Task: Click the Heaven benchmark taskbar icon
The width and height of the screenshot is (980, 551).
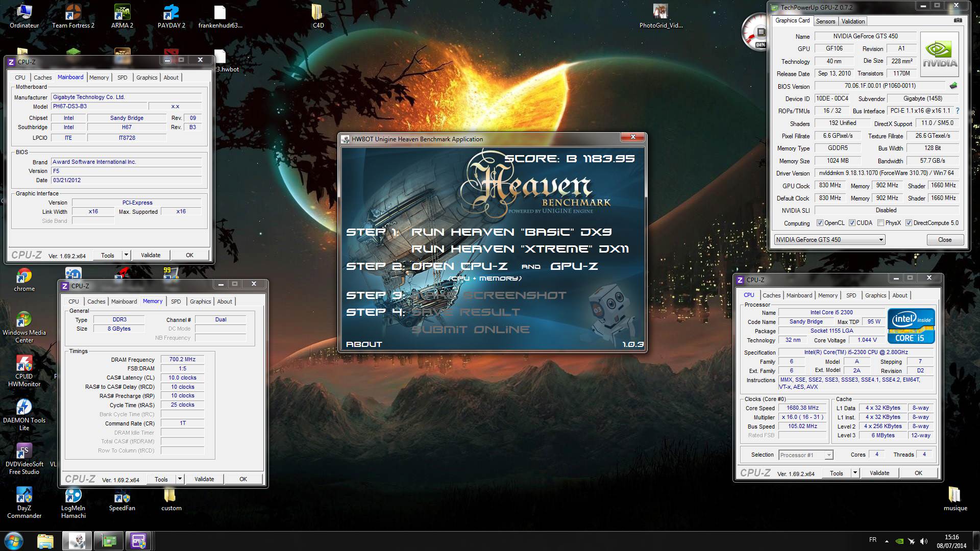Action: point(77,541)
